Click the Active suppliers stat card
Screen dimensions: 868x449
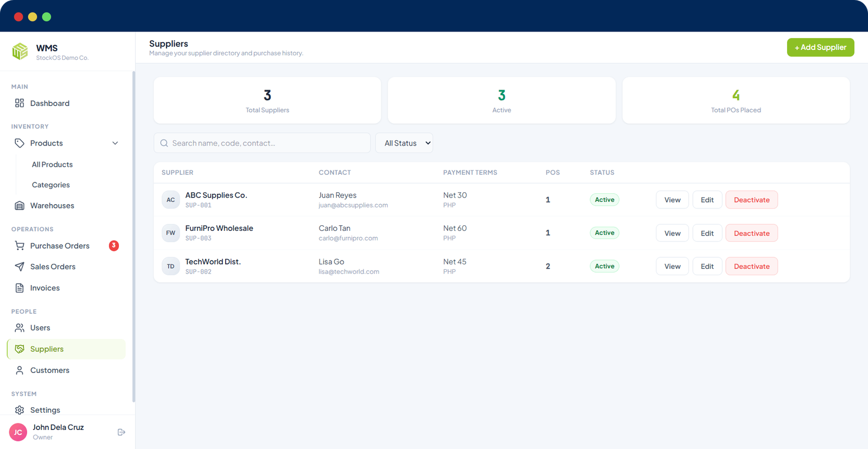tap(502, 100)
